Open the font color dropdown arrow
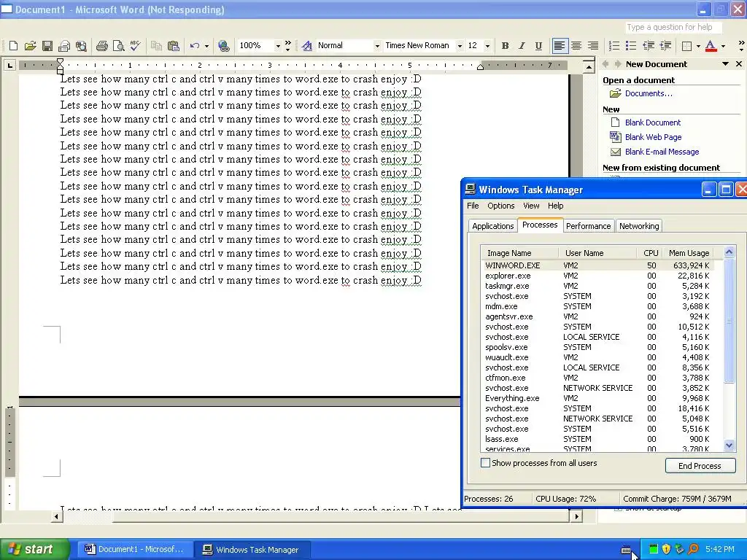This screenshot has height=560, width=747. coord(723,46)
